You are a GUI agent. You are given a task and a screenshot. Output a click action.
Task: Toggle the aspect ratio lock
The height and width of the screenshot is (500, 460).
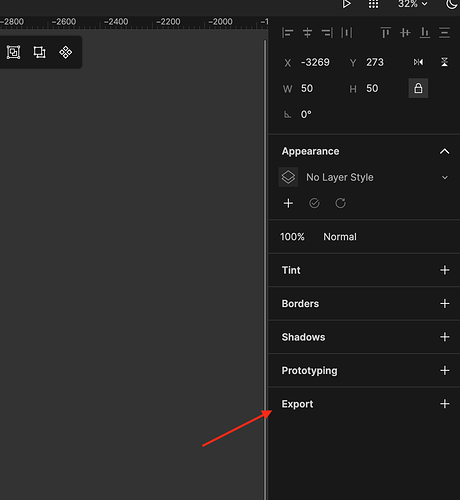[418, 88]
